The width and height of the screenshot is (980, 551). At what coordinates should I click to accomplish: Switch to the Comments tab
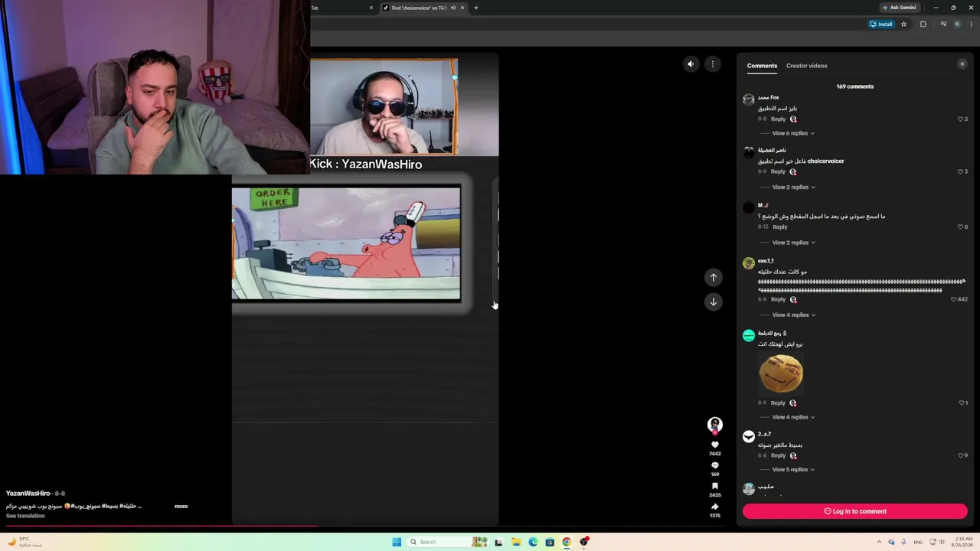click(762, 66)
